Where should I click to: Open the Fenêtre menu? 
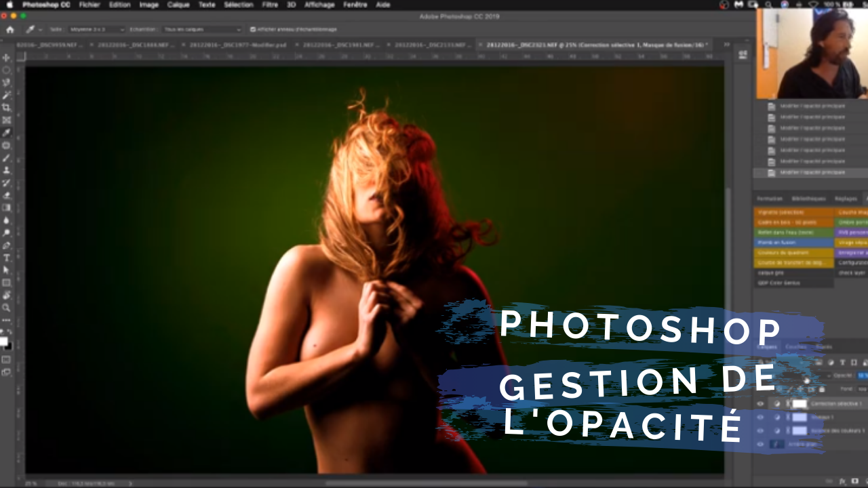pos(355,5)
